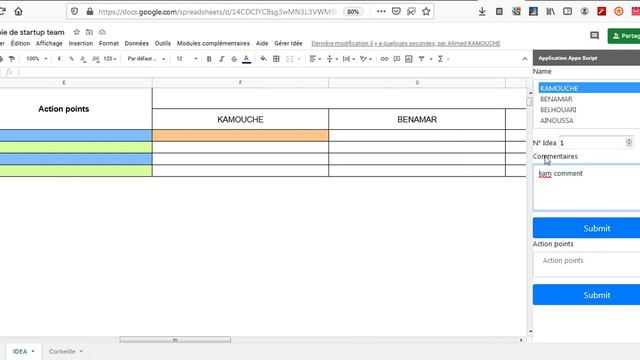Create a filter with funnel icon
The height and width of the screenshot is (360, 640).
[x=421, y=59]
